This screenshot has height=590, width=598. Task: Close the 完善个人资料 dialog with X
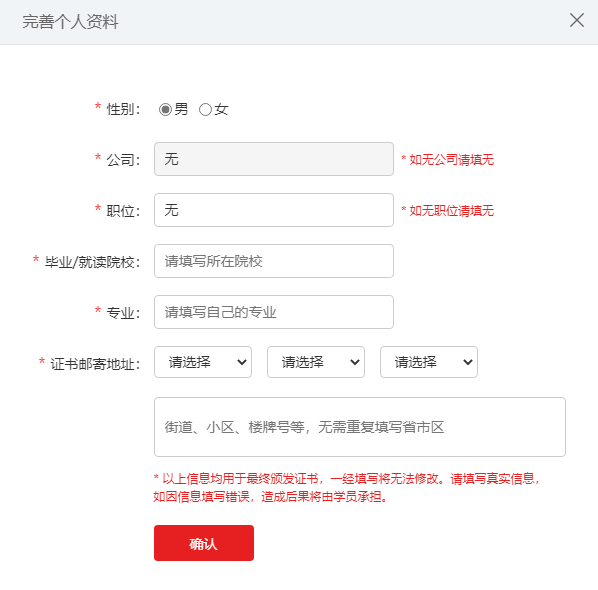[x=576, y=20]
